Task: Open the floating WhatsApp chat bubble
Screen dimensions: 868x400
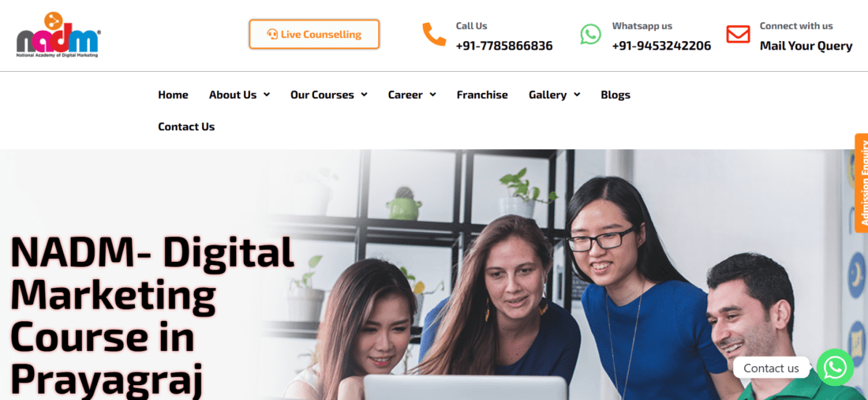Action: click(836, 368)
